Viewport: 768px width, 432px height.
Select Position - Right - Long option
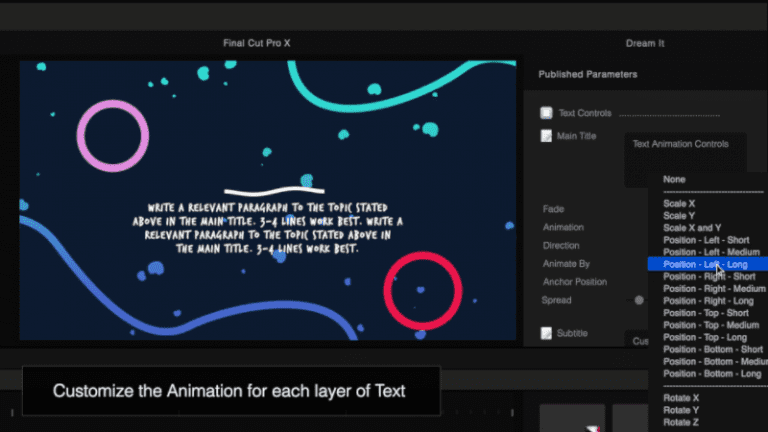708,301
